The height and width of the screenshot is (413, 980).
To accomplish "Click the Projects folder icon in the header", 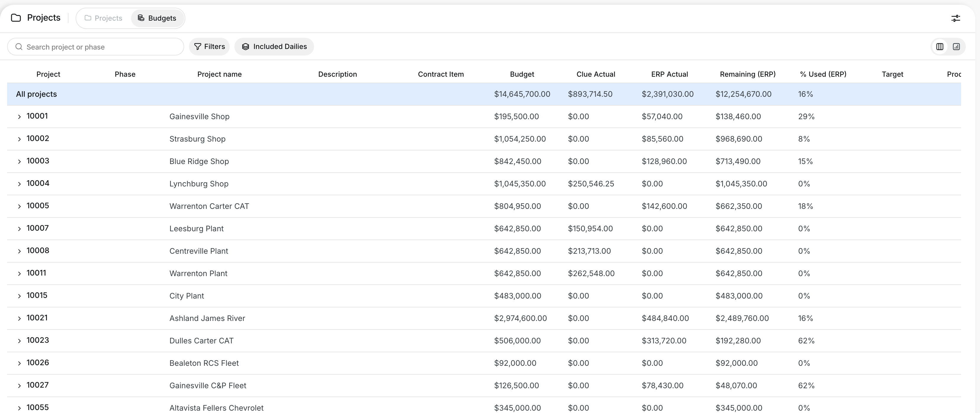I will [16, 18].
